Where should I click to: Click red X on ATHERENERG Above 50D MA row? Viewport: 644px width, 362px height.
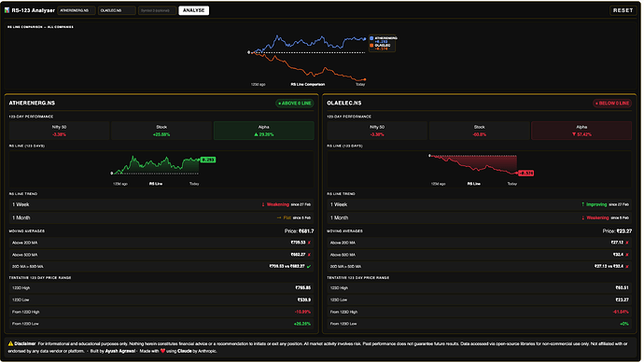coord(309,255)
